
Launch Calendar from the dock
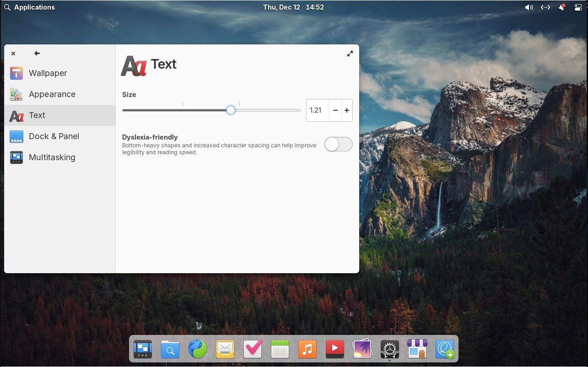coord(280,349)
